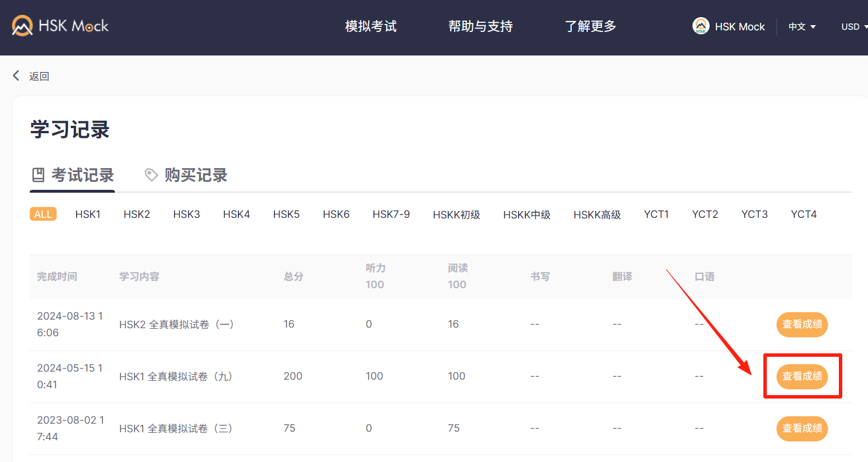Filter records by HSK4
868x462 pixels.
pyautogui.click(x=236, y=214)
